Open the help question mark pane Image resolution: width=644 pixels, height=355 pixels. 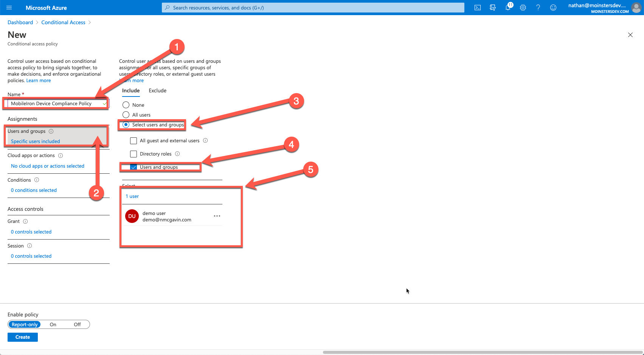[x=538, y=8]
